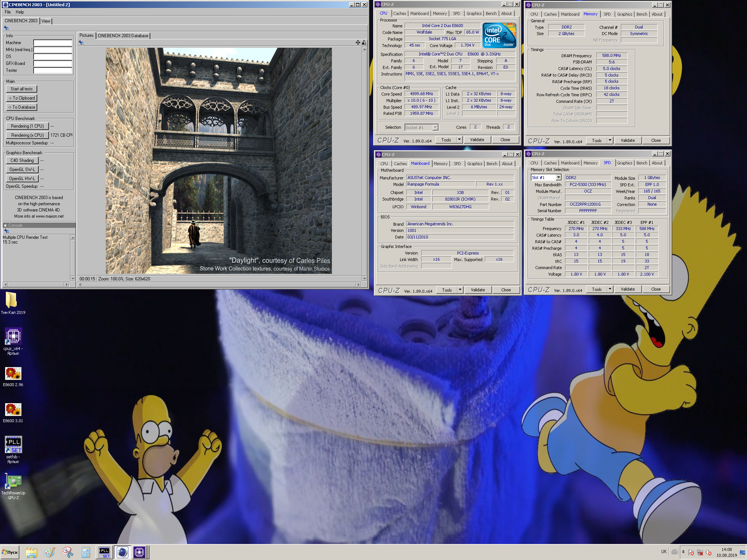Switch to About tab in CPU-Z Mainboard window

pos(507,164)
